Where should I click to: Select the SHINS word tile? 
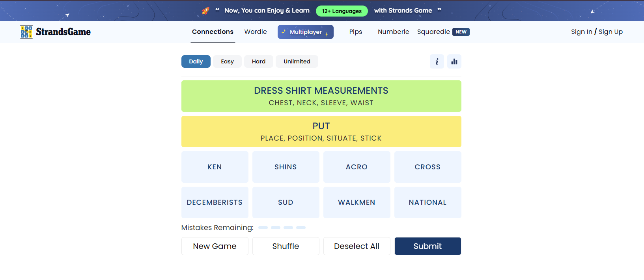tap(286, 167)
